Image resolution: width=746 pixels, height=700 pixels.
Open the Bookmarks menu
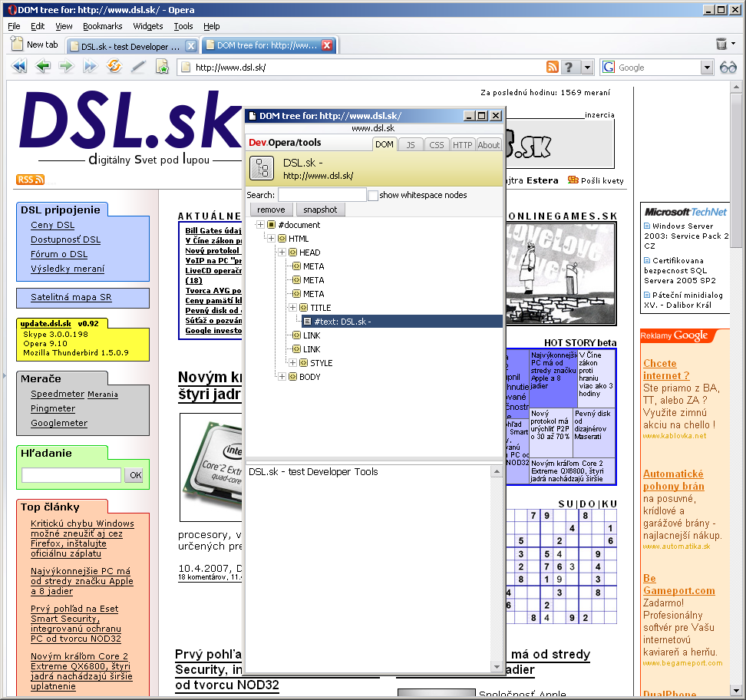pyautogui.click(x=102, y=26)
